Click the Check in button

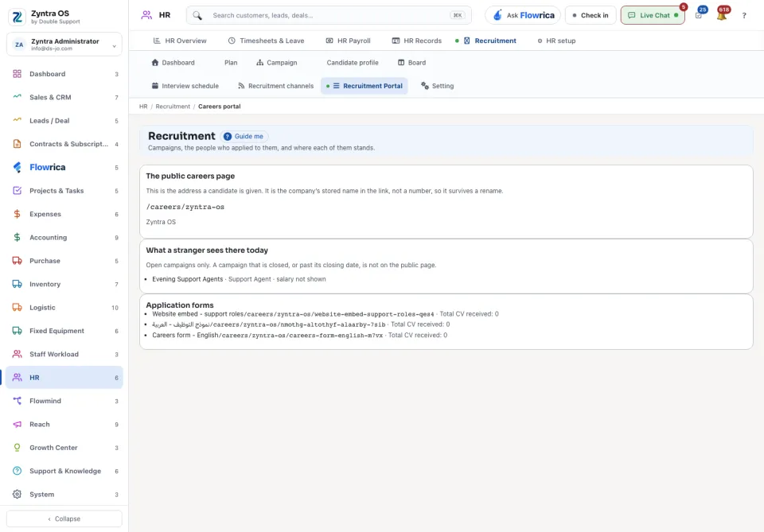pos(590,16)
